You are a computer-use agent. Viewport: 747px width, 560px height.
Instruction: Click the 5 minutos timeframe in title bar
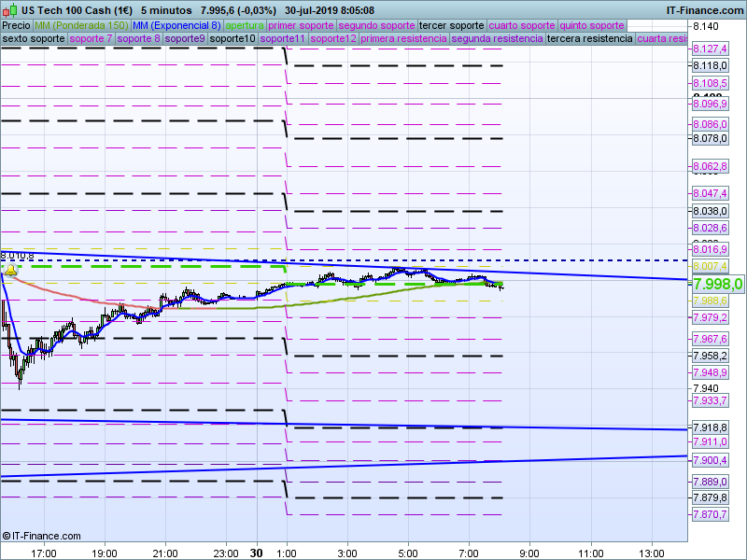pos(165,9)
